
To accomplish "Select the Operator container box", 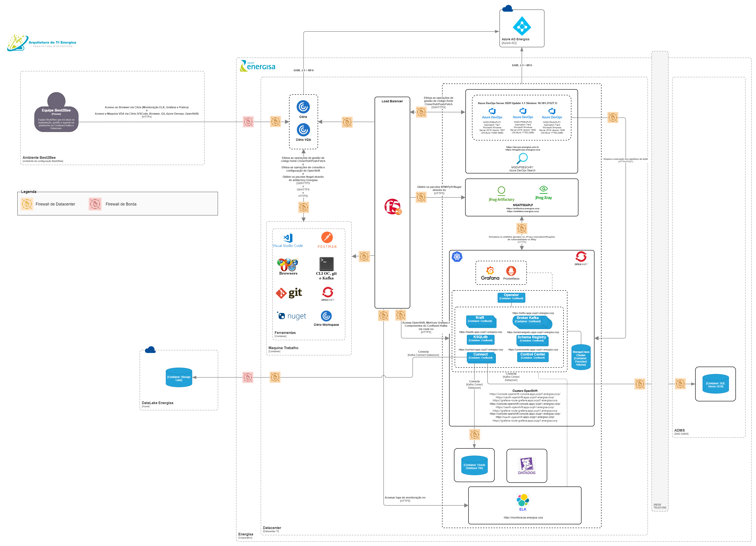I will pos(511,297).
